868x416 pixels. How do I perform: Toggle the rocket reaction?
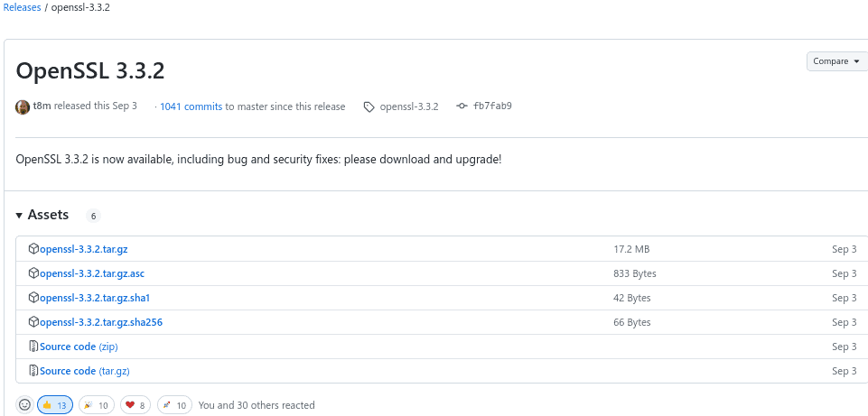(175, 405)
